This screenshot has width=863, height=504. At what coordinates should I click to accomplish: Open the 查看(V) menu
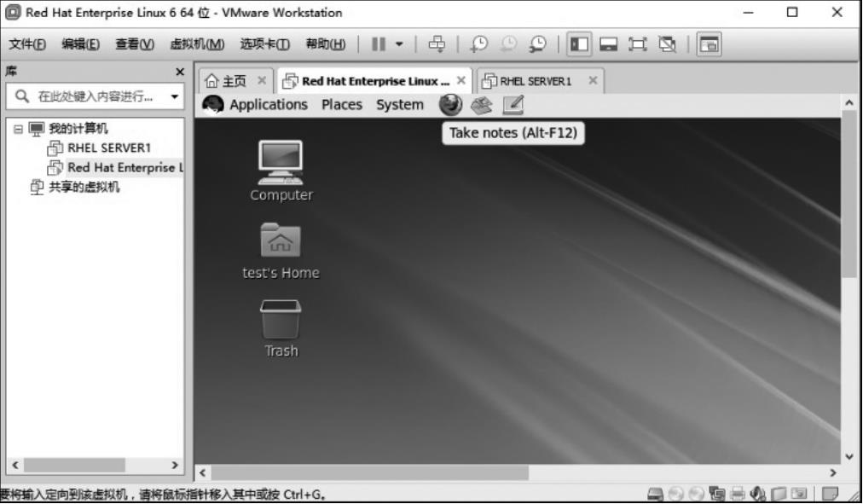135,44
